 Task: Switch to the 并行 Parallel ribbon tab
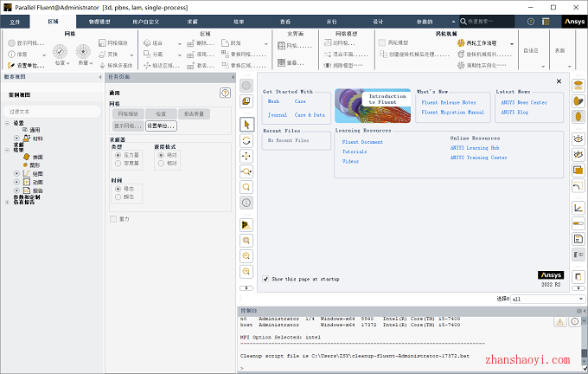point(331,22)
